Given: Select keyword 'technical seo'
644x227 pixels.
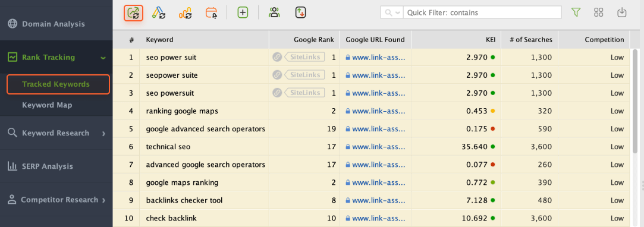Looking at the screenshot, I should click(x=168, y=147).
